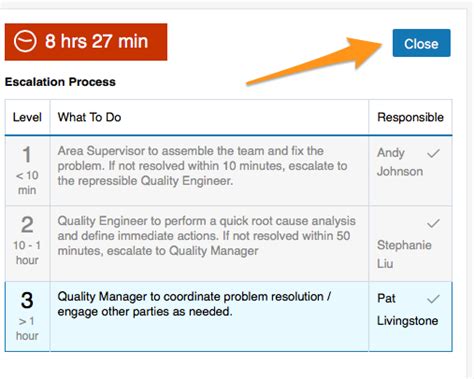Screen dimensions: 474x379
Task: Click Quality Engineer root cause instruction text
Action: [207, 236]
